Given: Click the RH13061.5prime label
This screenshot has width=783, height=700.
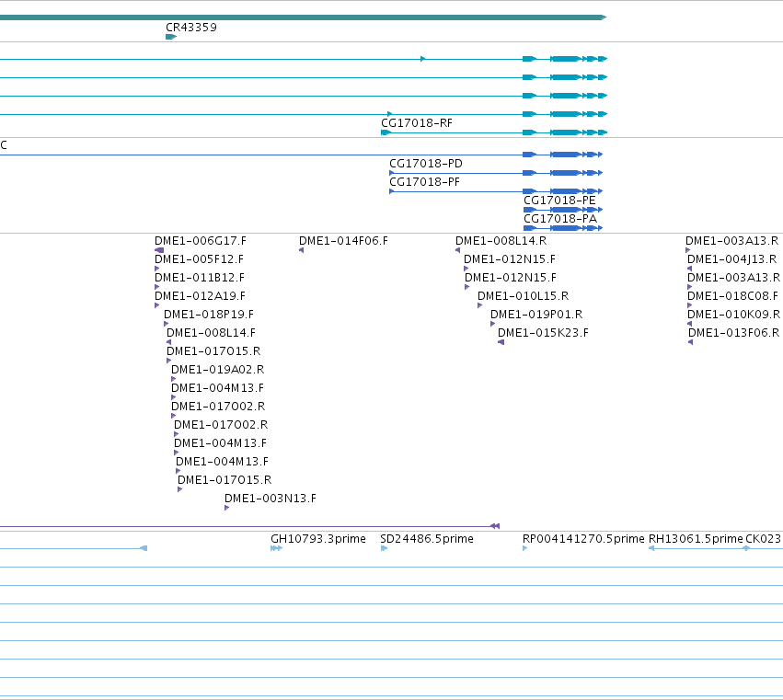Looking at the screenshot, I should (696, 539).
